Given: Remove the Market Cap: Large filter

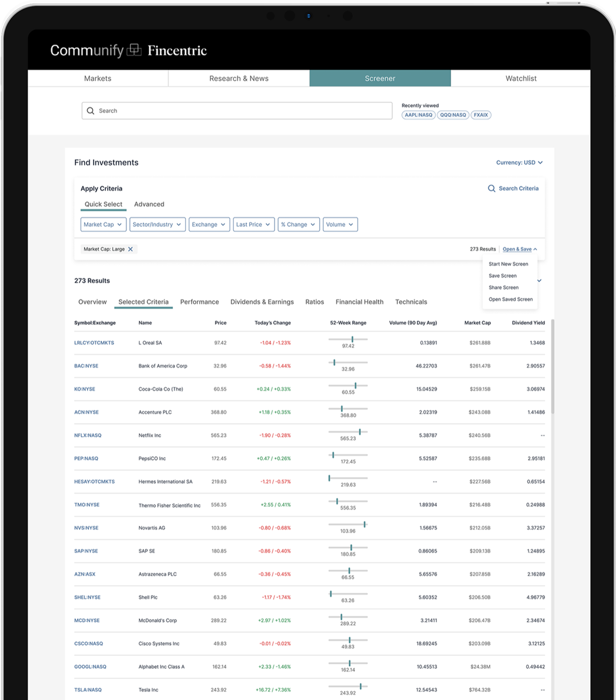Looking at the screenshot, I should [131, 249].
